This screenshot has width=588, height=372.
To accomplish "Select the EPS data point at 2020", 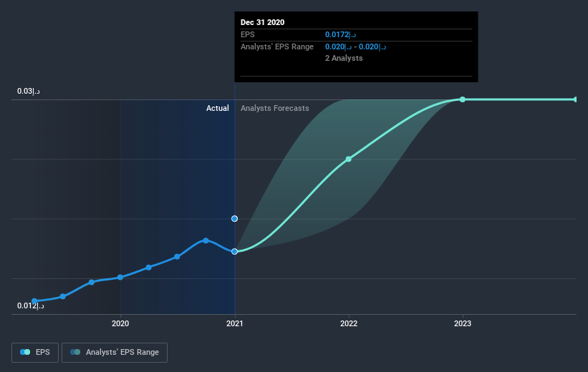I will [x=120, y=278].
